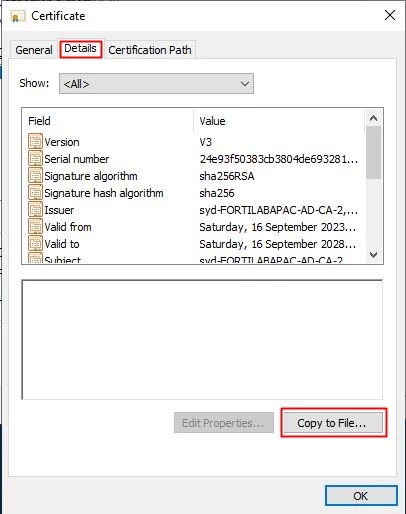Select the Signature algorithm row label
406x514 pixels.
click(91, 176)
